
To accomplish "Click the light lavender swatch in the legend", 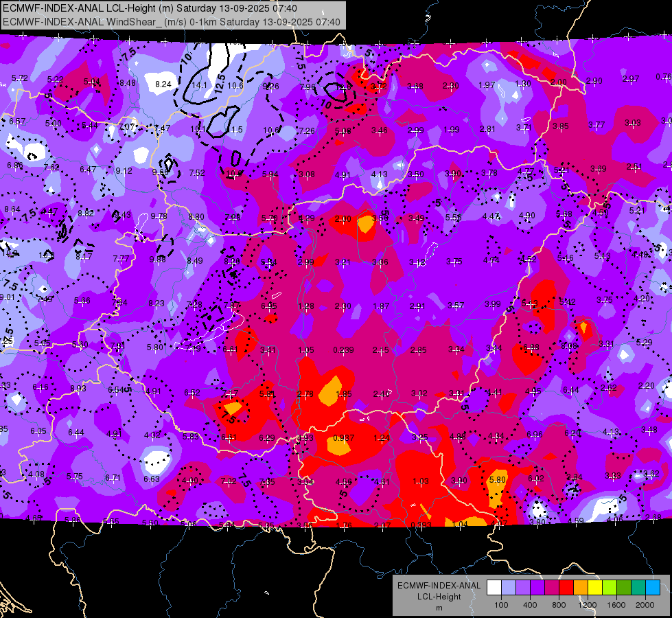I will click(x=509, y=588).
